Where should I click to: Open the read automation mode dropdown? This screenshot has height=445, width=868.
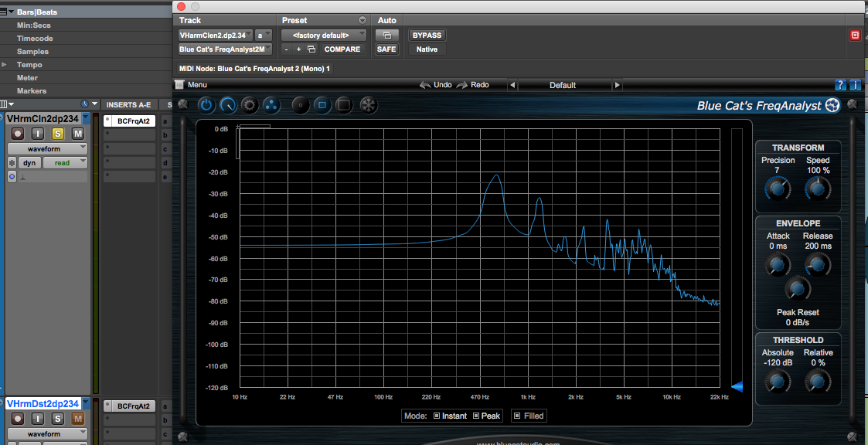(66, 163)
